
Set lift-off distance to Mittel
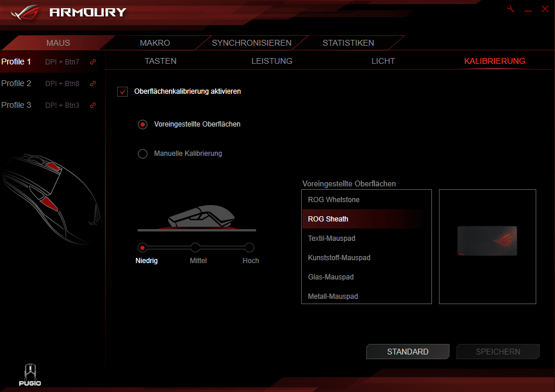[x=195, y=248]
